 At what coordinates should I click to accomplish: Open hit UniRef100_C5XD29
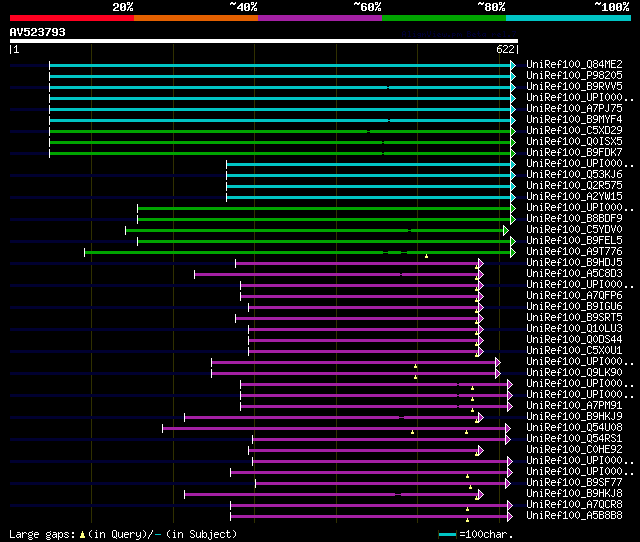click(574, 131)
